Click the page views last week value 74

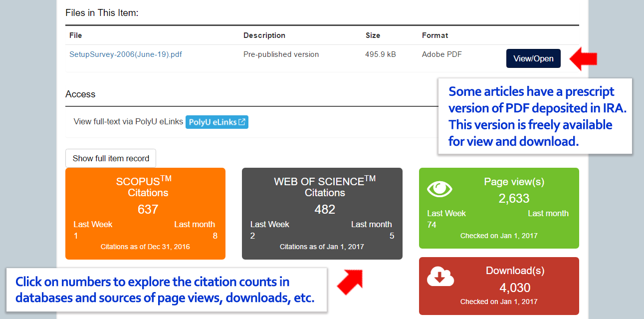(x=431, y=225)
